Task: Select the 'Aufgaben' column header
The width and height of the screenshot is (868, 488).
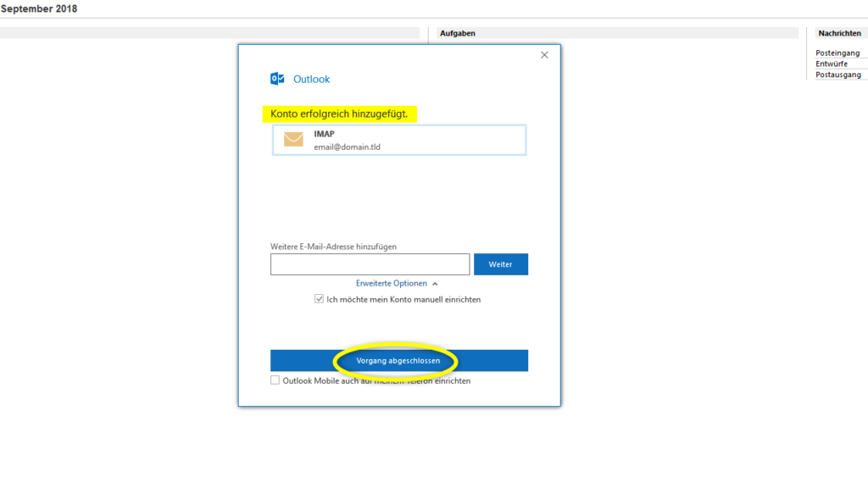Action: (458, 33)
